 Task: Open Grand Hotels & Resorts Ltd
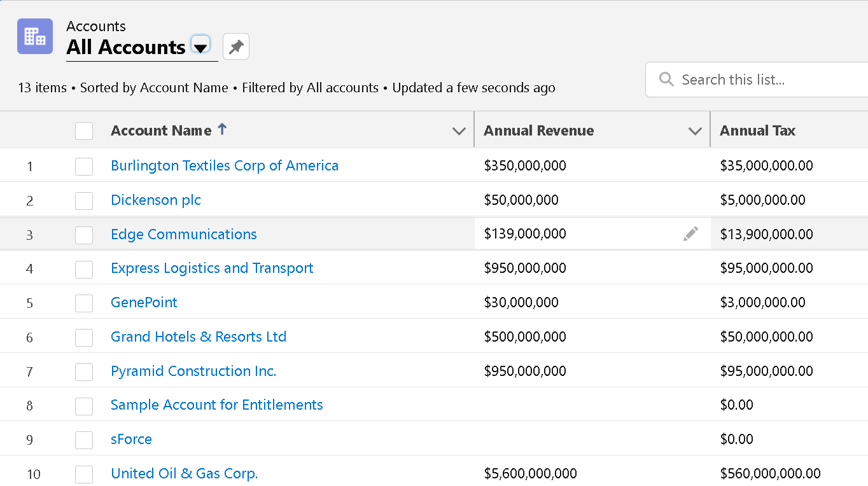(199, 337)
